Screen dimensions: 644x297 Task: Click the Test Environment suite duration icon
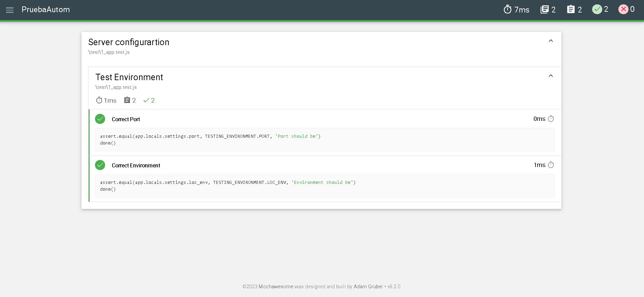(x=99, y=100)
